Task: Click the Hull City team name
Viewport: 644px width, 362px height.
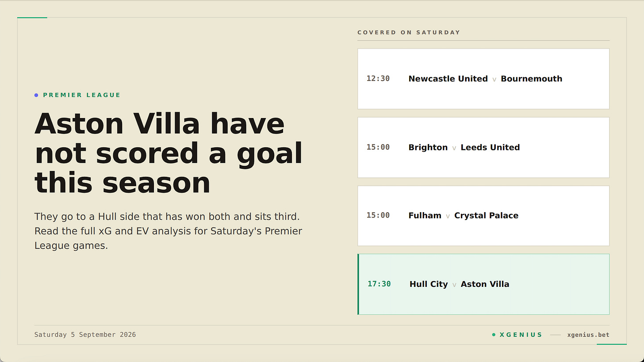Action: tap(429, 284)
